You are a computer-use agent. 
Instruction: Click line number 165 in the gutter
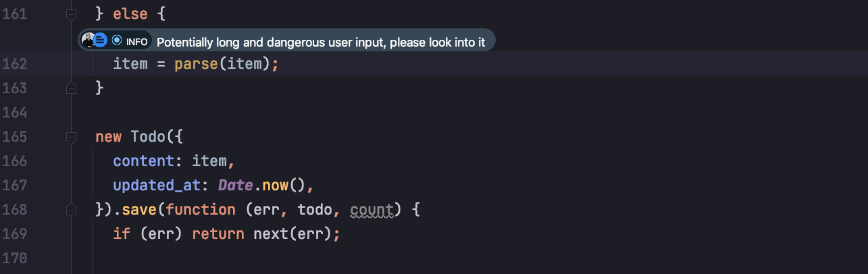pyautogui.click(x=15, y=137)
